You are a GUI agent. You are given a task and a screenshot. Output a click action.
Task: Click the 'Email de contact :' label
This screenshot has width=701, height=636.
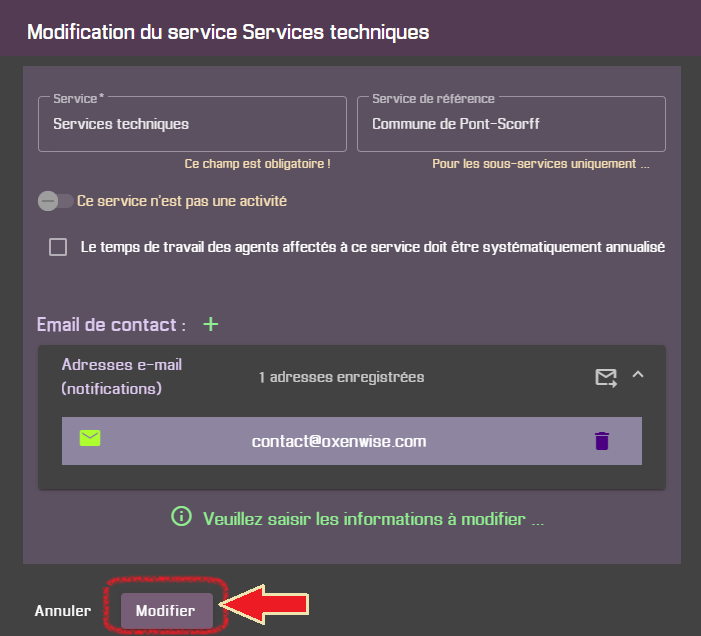click(x=111, y=325)
